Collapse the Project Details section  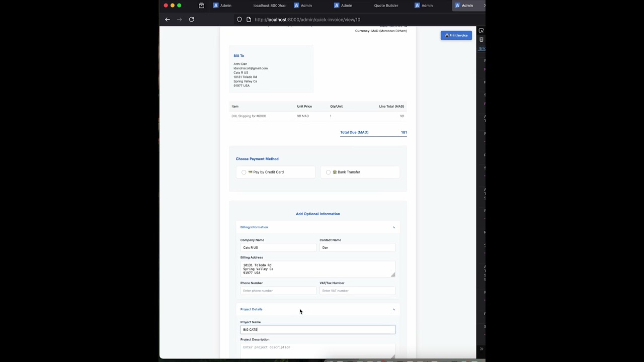click(x=394, y=309)
